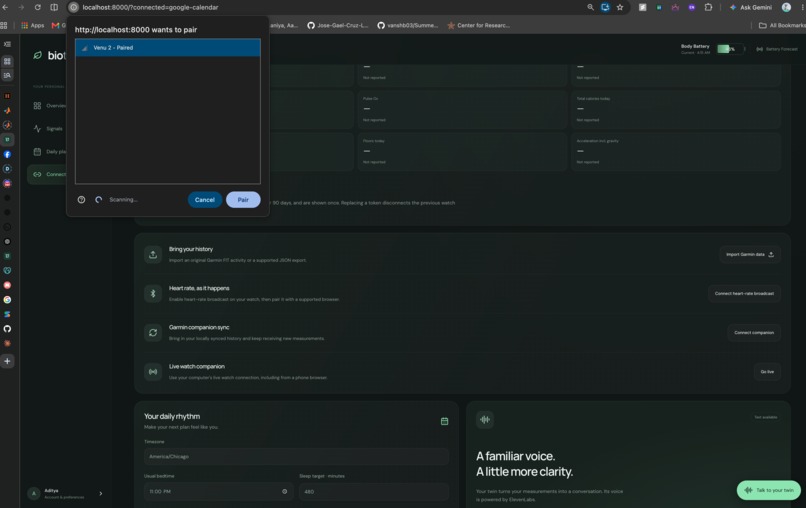The width and height of the screenshot is (806, 508).
Task: Open the Jose-Gael-Cruz GitHub bookmark
Action: click(x=338, y=25)
